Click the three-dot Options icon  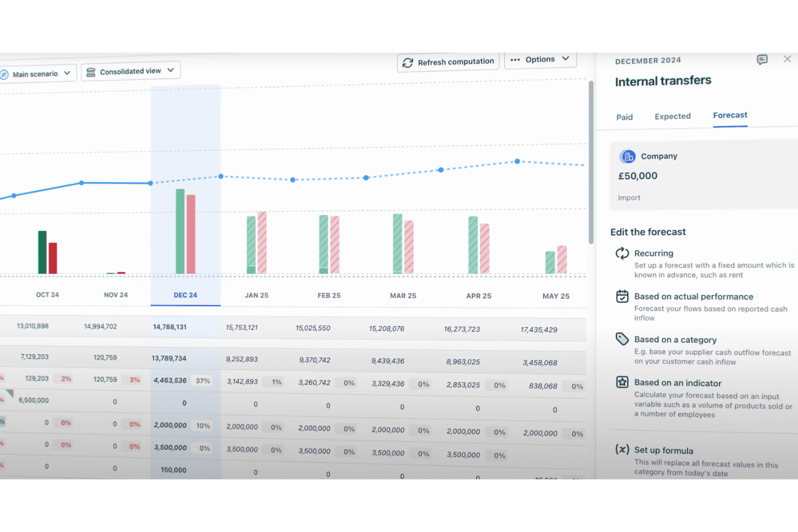pos(515,60)
